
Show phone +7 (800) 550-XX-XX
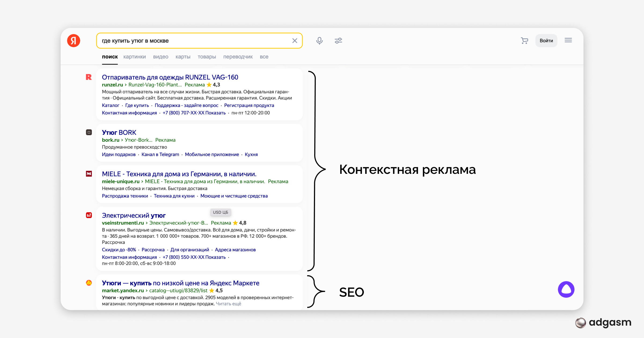coord(194,257)
